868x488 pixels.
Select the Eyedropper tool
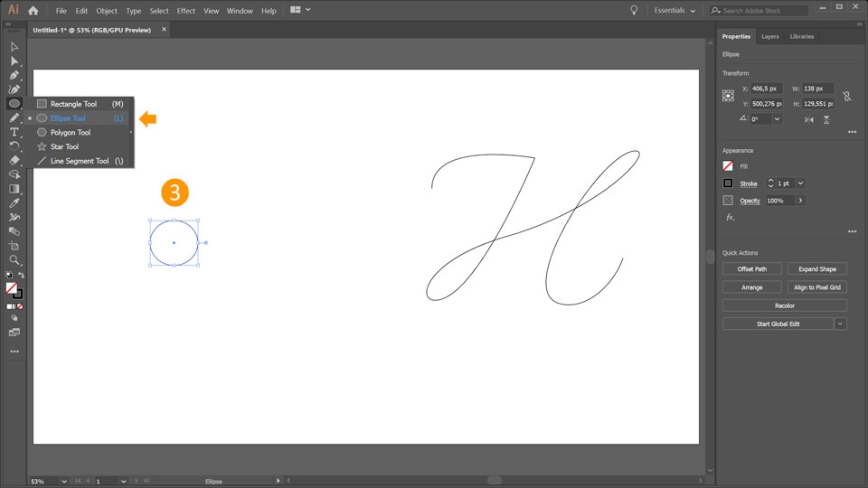click(x=14, y=203)
